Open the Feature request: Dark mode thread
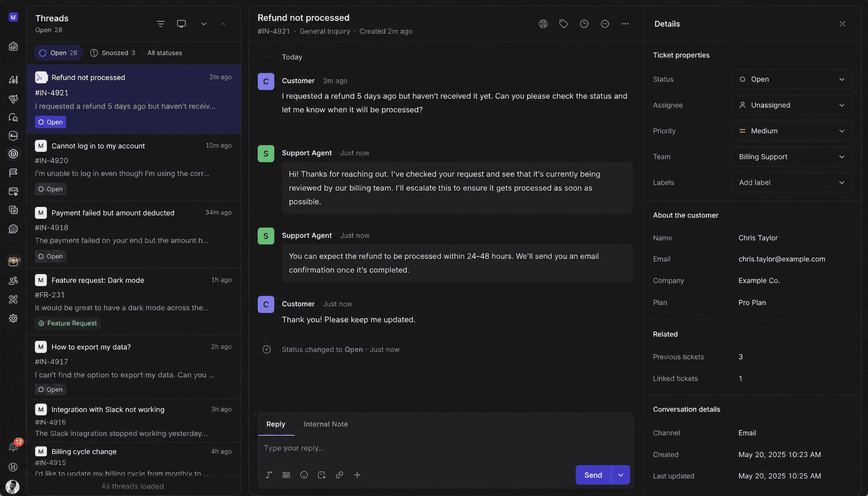The image size is (868, 496). click(133, 301)
